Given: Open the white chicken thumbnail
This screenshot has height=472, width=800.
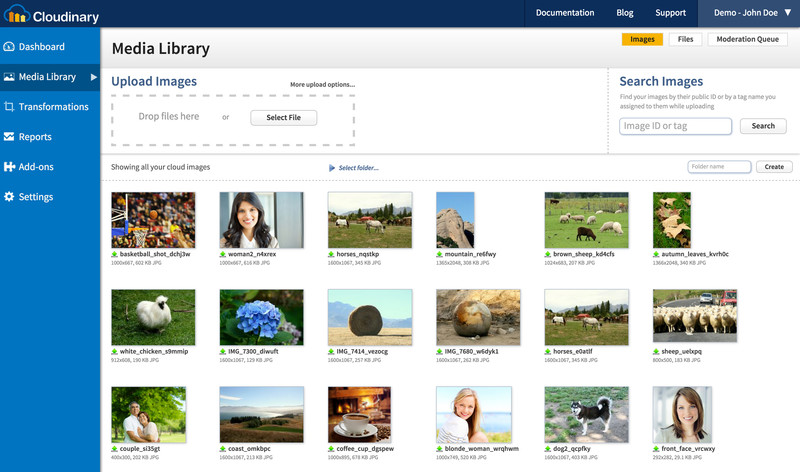Looking at the screenshot, I should click(x=153, y=317).
